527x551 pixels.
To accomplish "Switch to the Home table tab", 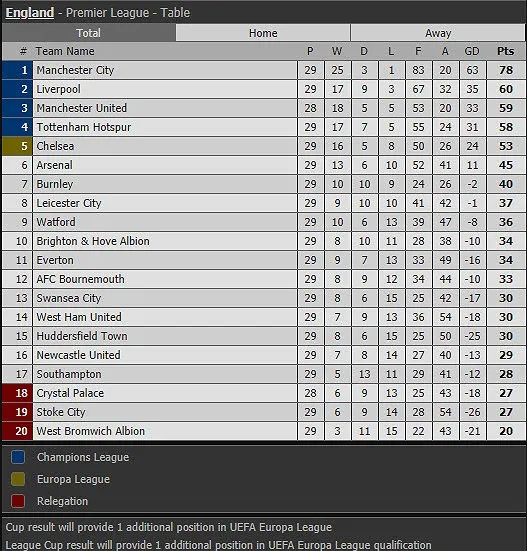I will click(x=263, y=33).
